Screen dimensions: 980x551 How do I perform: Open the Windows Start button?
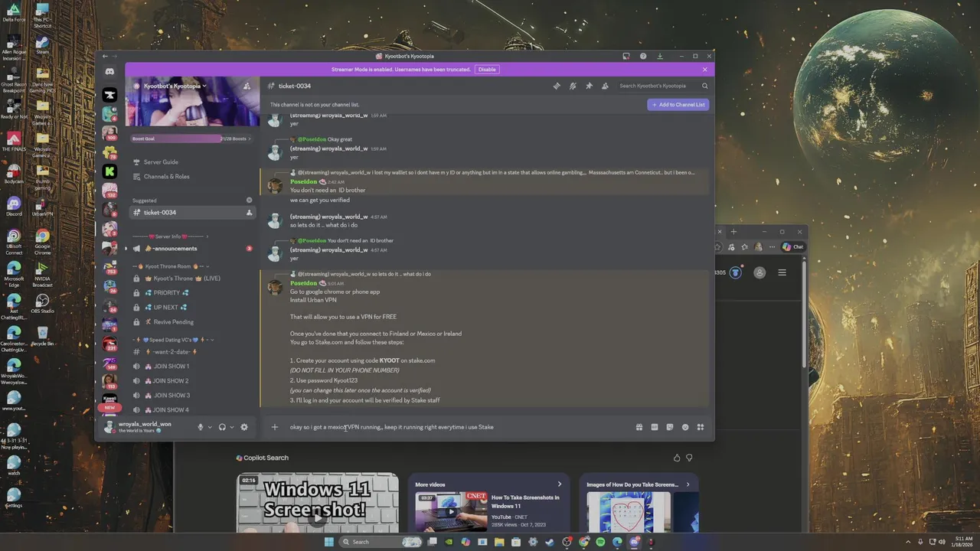[x=328, y=542]
